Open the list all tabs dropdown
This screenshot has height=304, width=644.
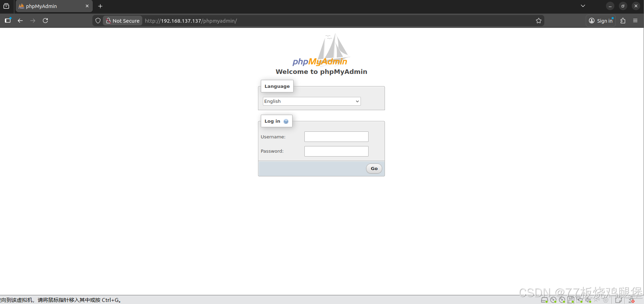click(x=583, y=6)
